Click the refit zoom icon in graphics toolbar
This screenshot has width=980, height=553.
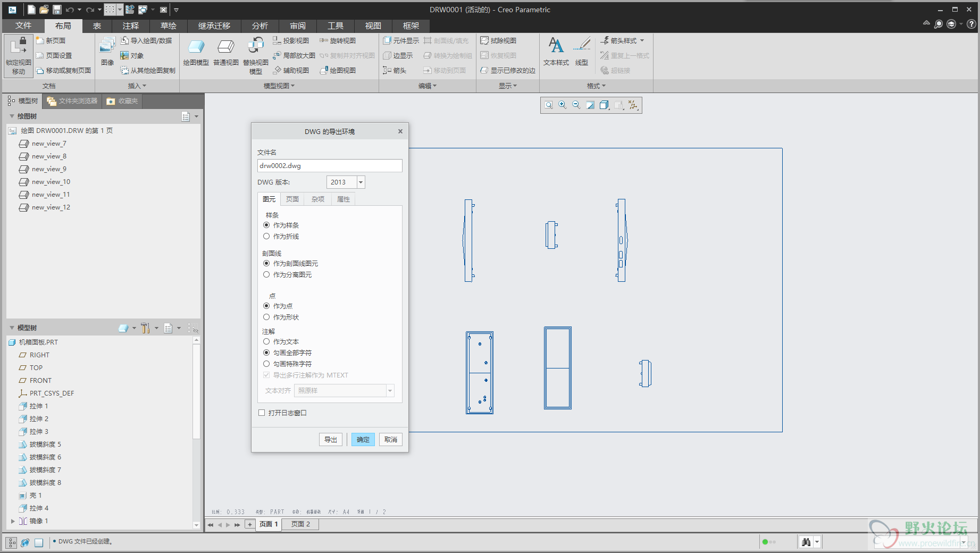549,105
